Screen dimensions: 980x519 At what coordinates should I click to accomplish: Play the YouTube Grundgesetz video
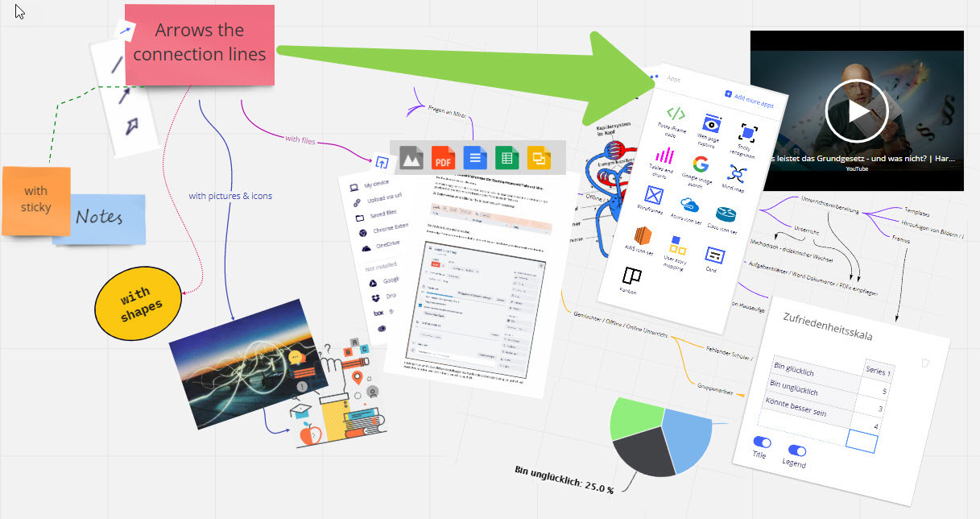[x=856, y=111]
